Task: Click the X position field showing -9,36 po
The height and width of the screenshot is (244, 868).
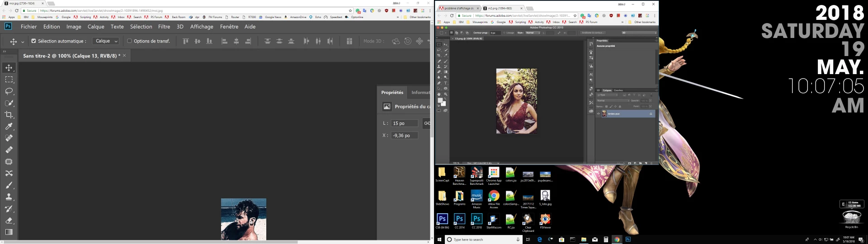Action: pos(405,136)
